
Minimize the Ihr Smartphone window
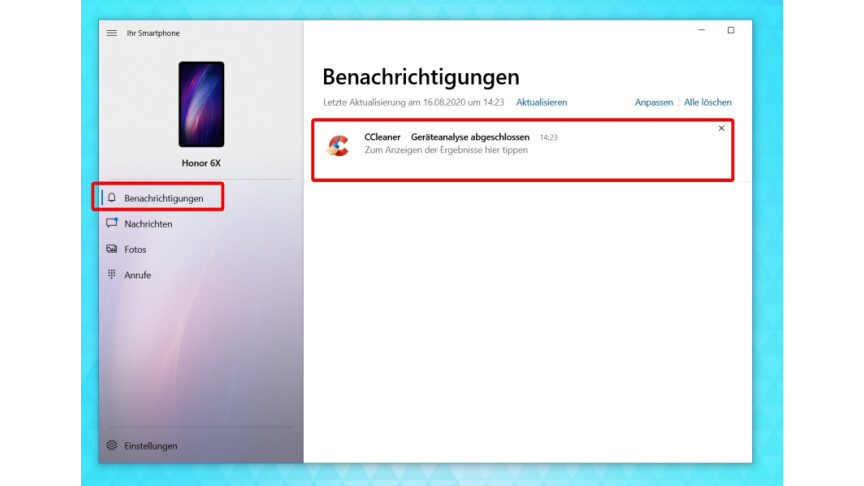point(701,30)
